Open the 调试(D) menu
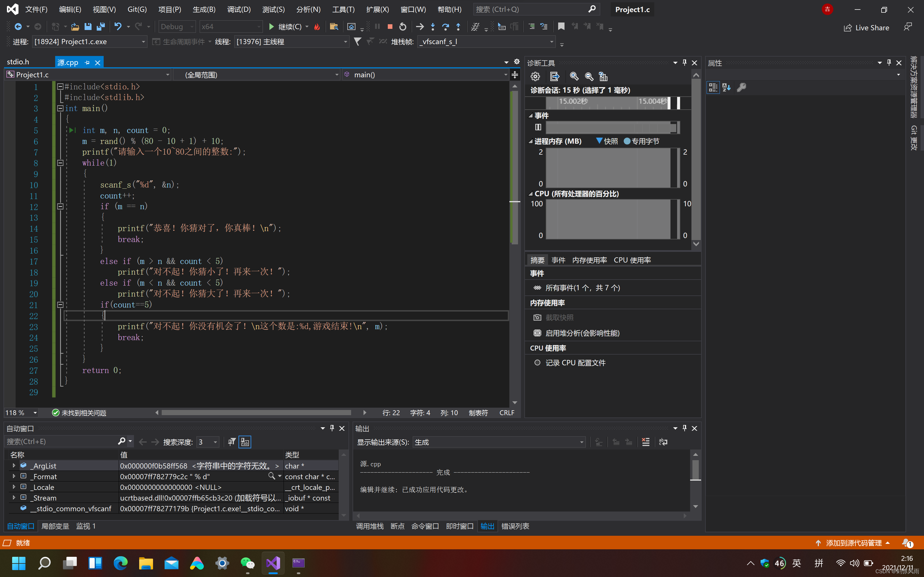The image size is (924, 577). [239, 9]
